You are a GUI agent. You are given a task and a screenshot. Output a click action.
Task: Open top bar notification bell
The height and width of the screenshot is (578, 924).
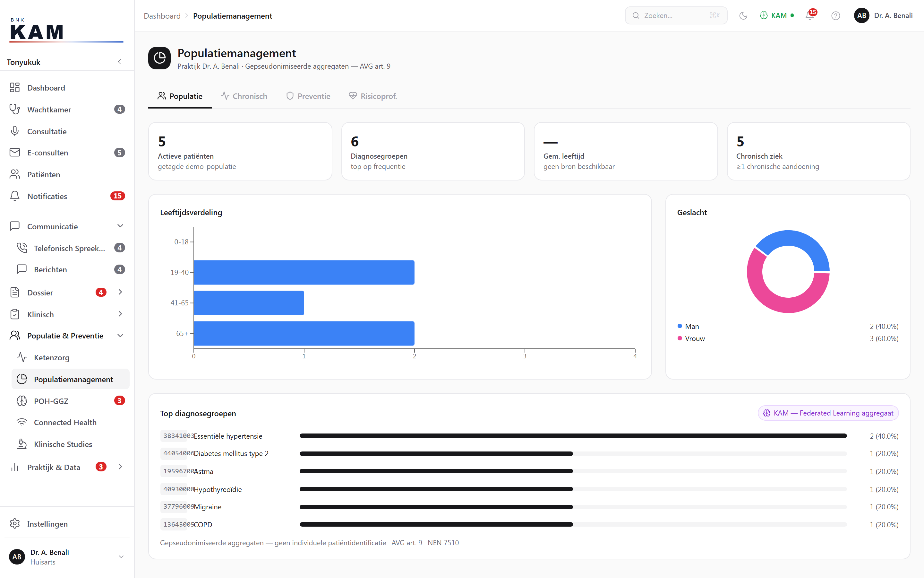(810, 15)
